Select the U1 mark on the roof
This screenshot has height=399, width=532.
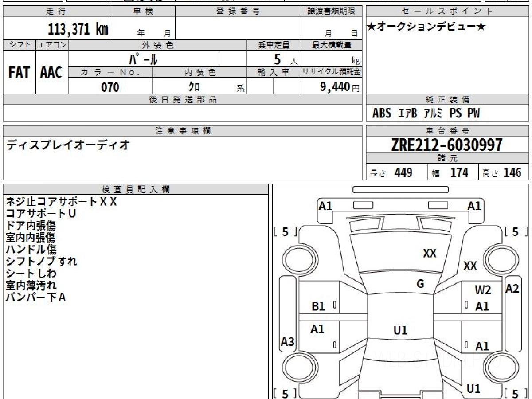tap(400, 330)
